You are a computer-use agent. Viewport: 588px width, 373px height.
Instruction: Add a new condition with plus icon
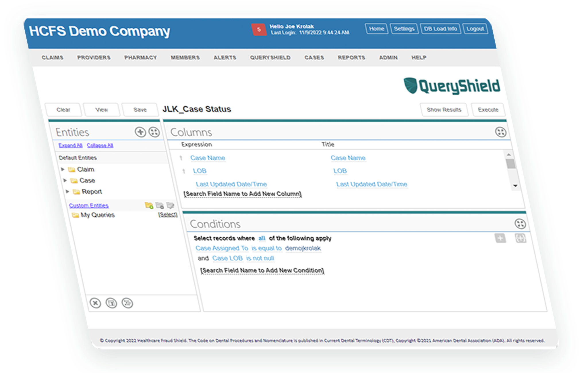click(500, 238)
